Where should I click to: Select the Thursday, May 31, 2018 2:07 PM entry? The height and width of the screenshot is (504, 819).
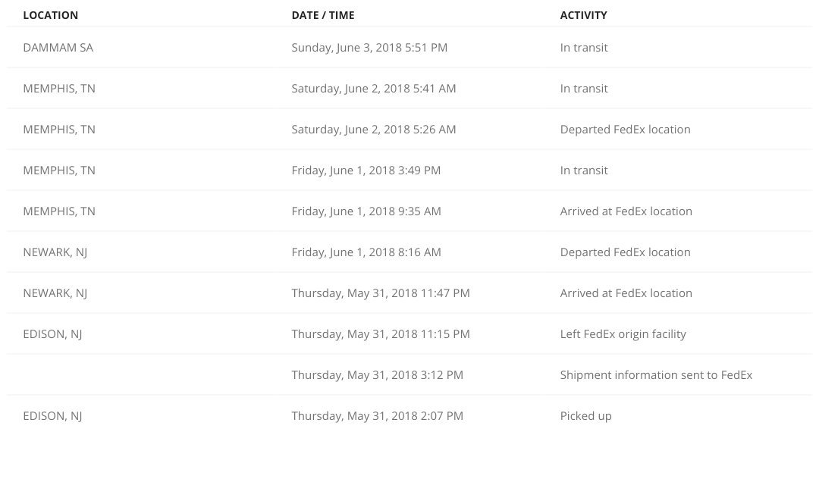click(377, 416)
